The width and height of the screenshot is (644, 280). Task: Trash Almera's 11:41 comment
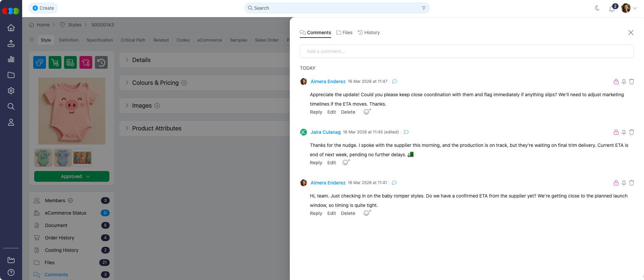[x=632, y=183]
